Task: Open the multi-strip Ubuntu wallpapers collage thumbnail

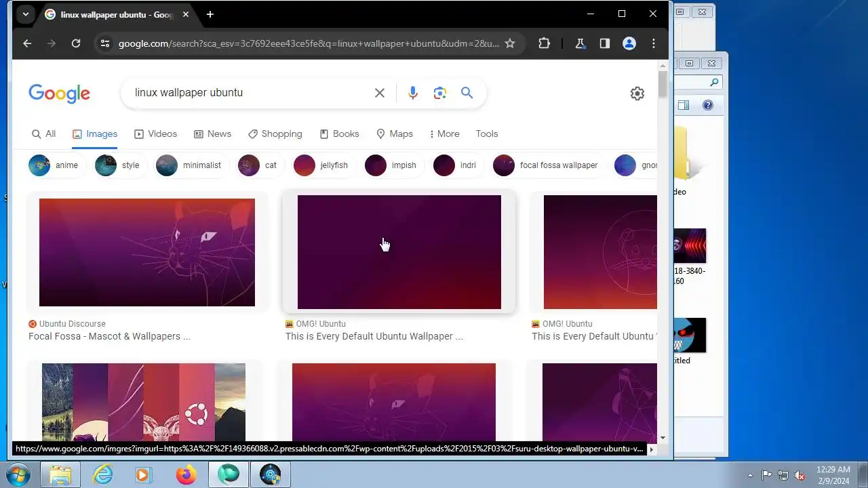Action: click(144, 402)
